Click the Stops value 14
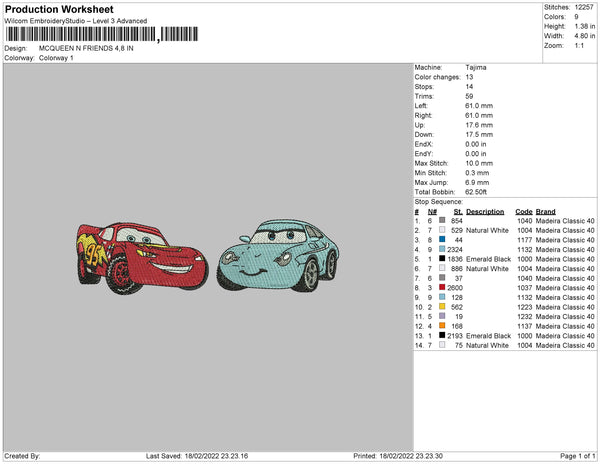 [470, 86]
